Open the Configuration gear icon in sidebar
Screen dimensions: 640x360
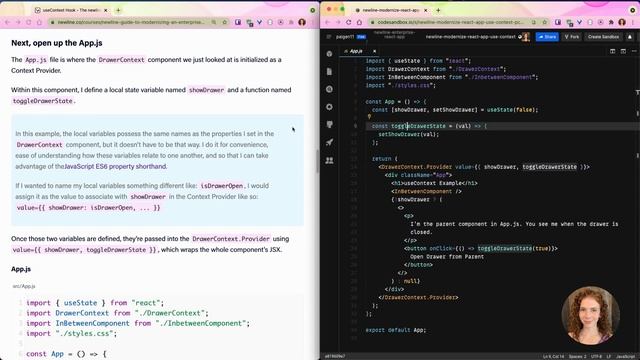pyautogui.click(x=329, y=107)
